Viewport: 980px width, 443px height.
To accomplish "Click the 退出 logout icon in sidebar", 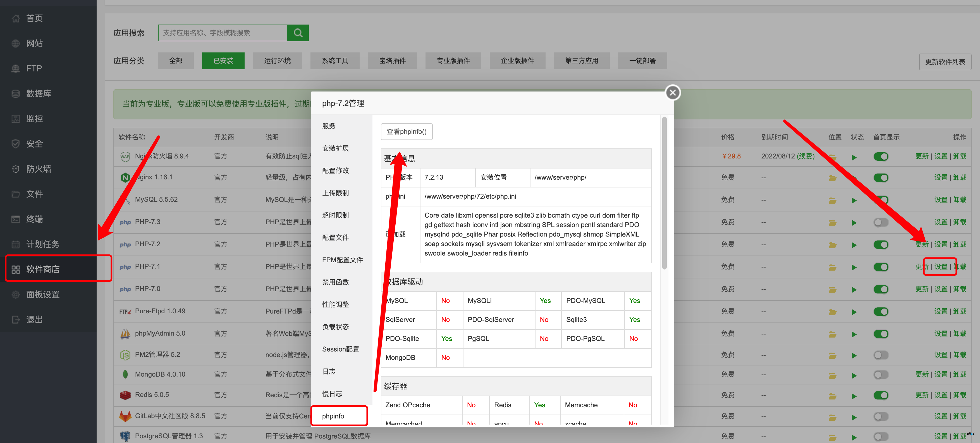I will (16, 319).
